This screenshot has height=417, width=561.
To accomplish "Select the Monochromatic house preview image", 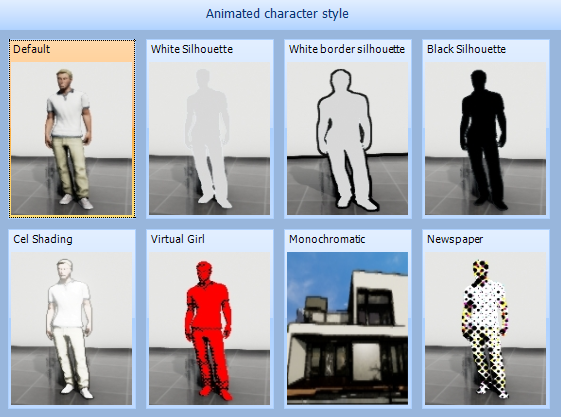I will click(347, 329).
